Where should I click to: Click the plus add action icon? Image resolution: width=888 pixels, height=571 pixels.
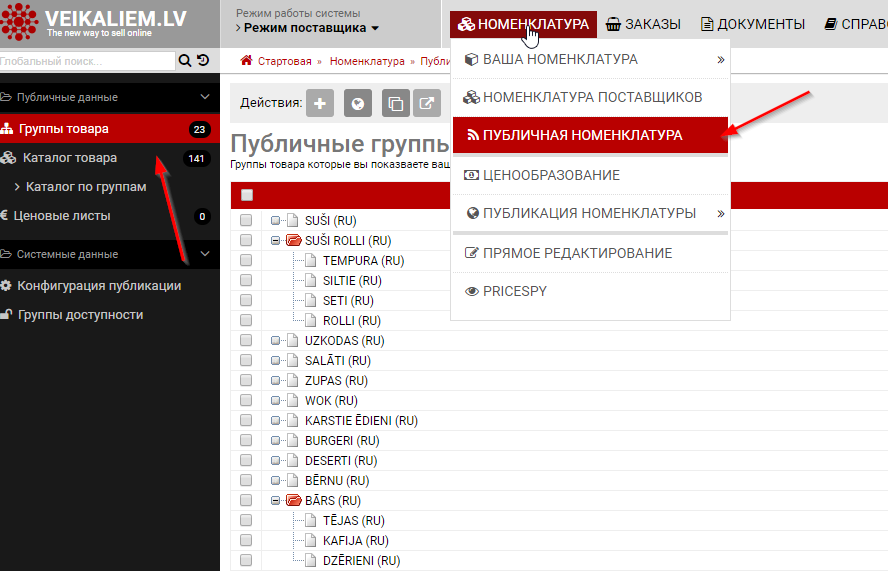pos(319,103)
